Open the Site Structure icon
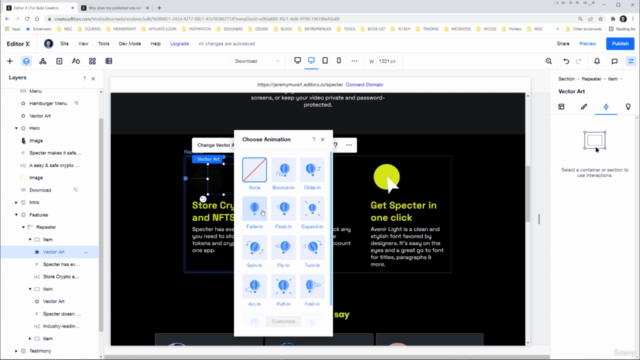Screen dimensions: 640x360 coord(42,61)
